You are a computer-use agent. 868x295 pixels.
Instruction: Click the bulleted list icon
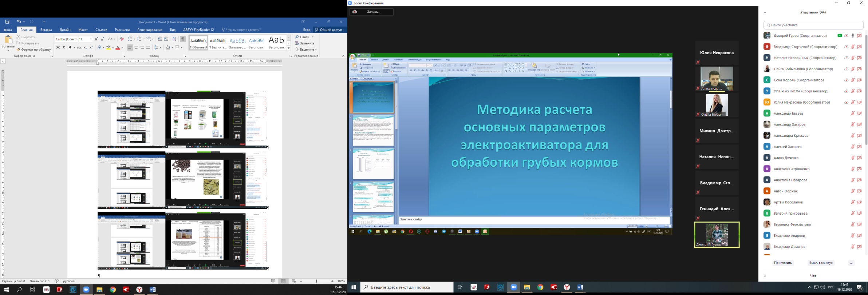pyautogui.click(x=130, y=39)
